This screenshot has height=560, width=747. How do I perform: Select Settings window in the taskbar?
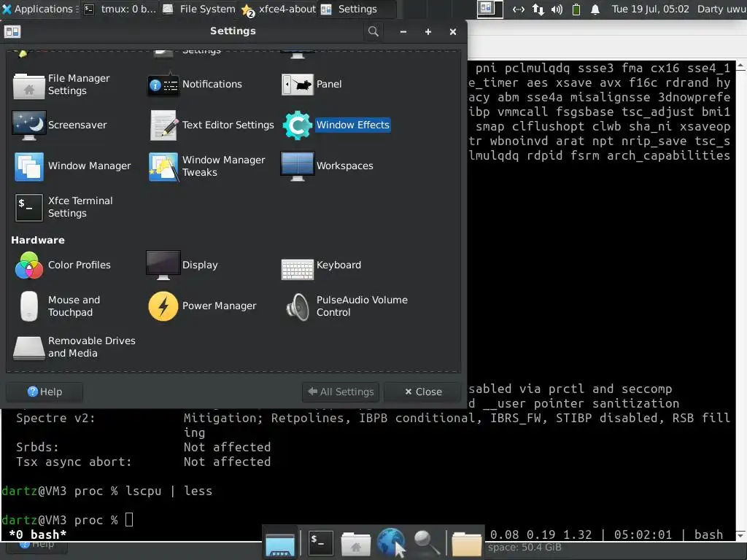coord(357,9)
